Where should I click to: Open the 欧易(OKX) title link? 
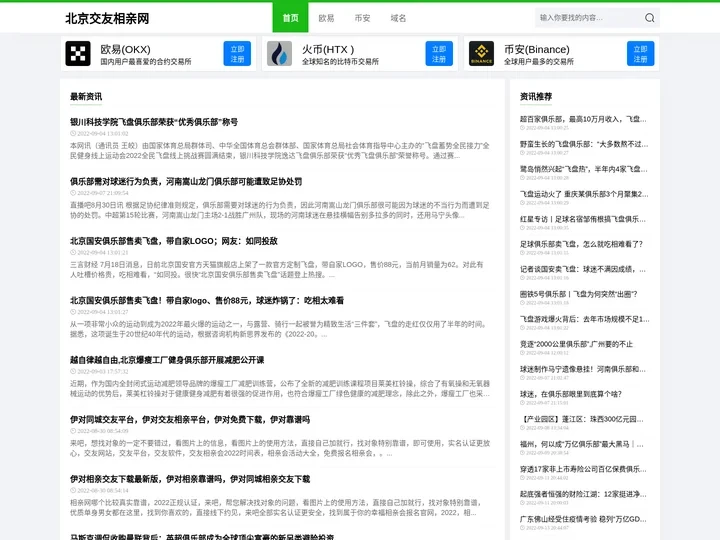pos(125,49)
